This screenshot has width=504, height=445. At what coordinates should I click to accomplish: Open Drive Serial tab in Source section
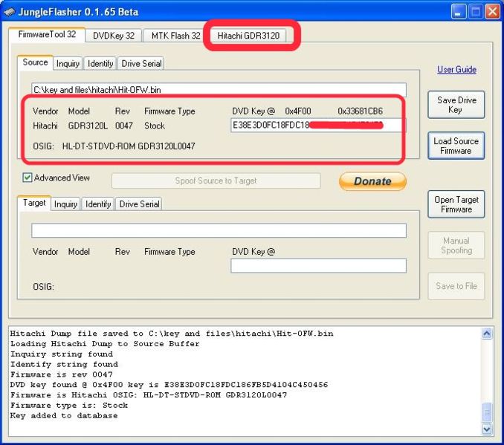coord(141,63)
